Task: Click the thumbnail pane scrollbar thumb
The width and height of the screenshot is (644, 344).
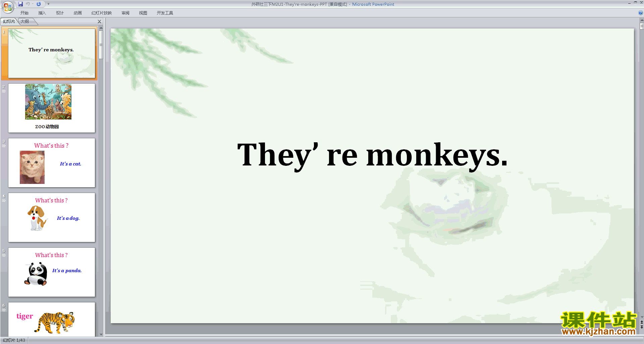Action: coord(101,45)
